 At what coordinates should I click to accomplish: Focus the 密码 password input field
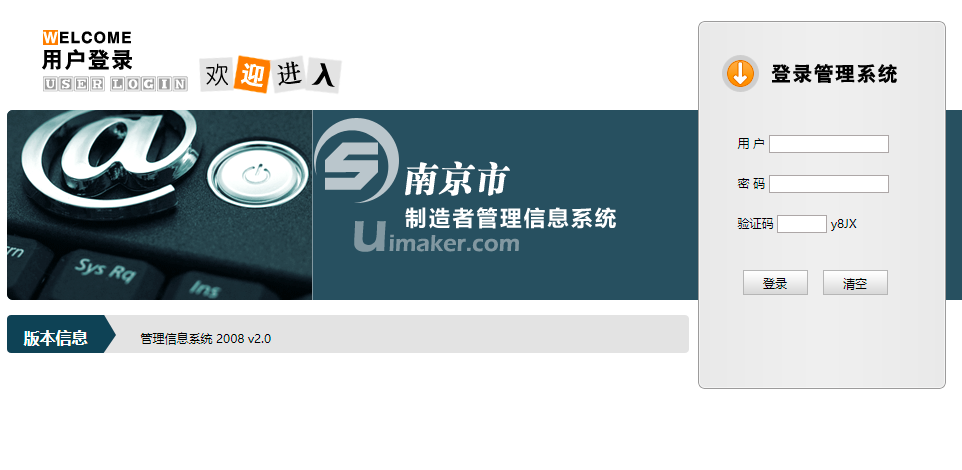click(x=828, y=184)
